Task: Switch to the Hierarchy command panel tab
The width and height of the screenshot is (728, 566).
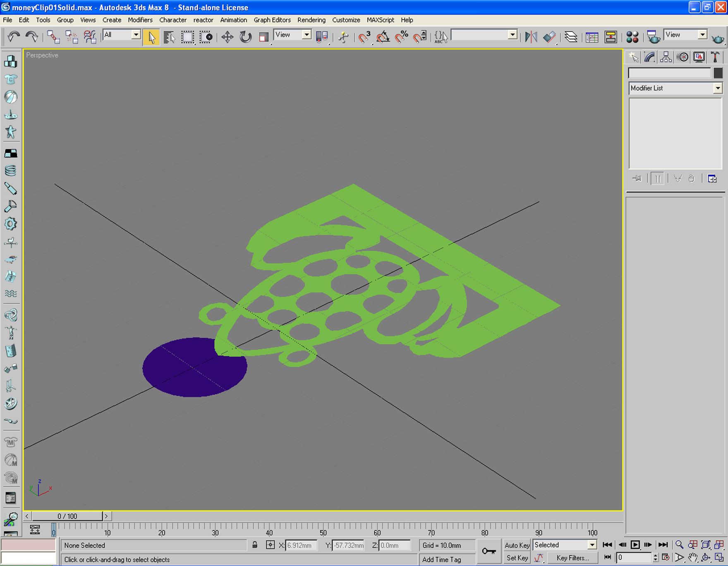Action: 666,57
